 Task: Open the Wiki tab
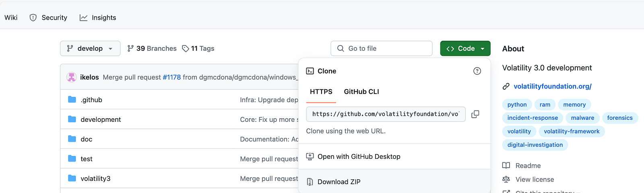11,18
